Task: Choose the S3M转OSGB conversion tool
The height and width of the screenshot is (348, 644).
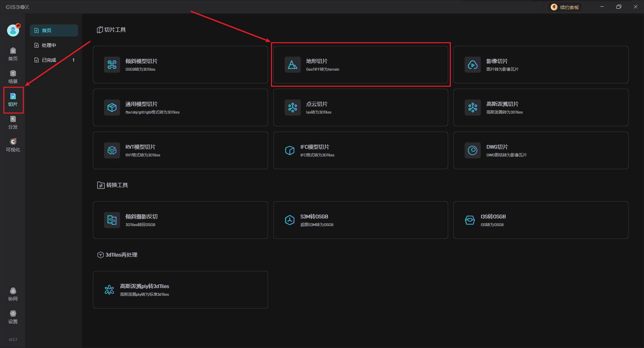Action: click(361, 220)
